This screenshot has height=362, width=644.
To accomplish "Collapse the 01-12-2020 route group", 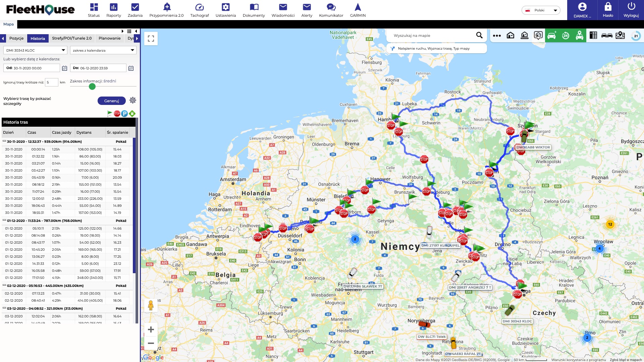I will [4, 221].
